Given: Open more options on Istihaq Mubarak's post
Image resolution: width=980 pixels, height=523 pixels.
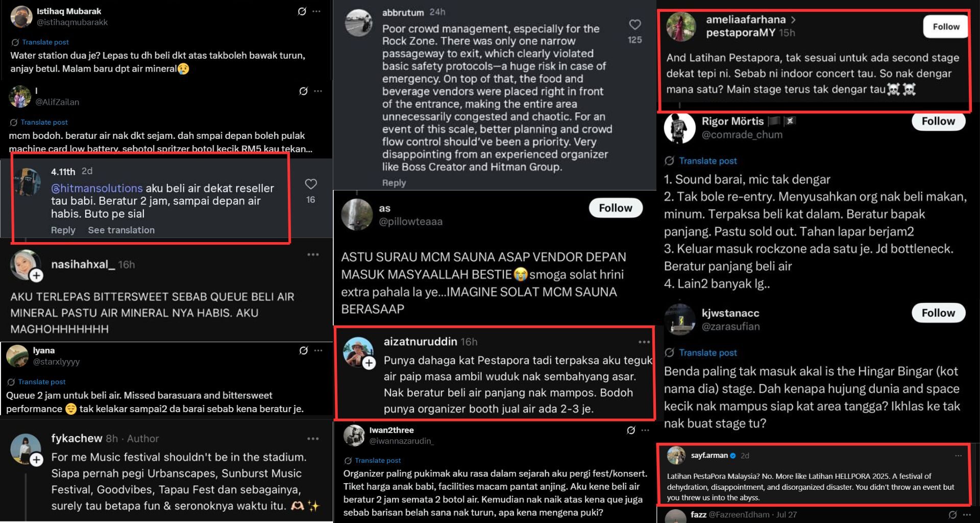Looking at the screenshot, I should [x=317, y=11].
